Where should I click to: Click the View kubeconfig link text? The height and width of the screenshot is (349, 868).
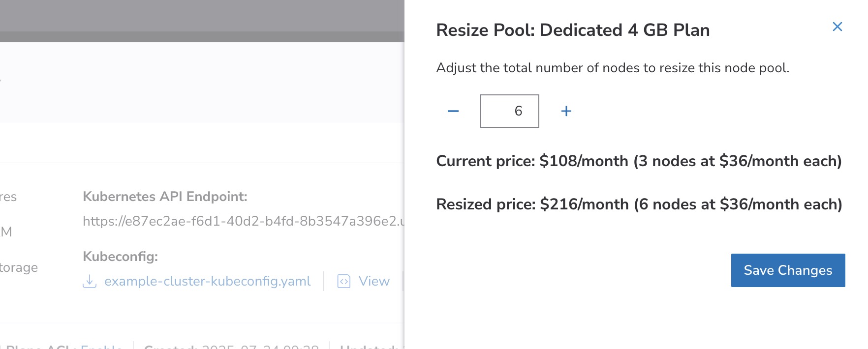pos(374,281)
